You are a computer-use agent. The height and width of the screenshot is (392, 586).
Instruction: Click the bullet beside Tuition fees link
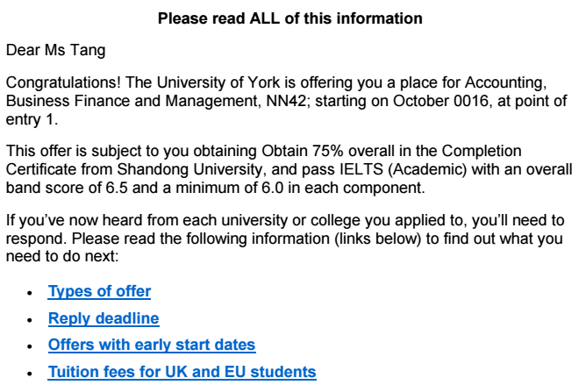click(30, 373)
